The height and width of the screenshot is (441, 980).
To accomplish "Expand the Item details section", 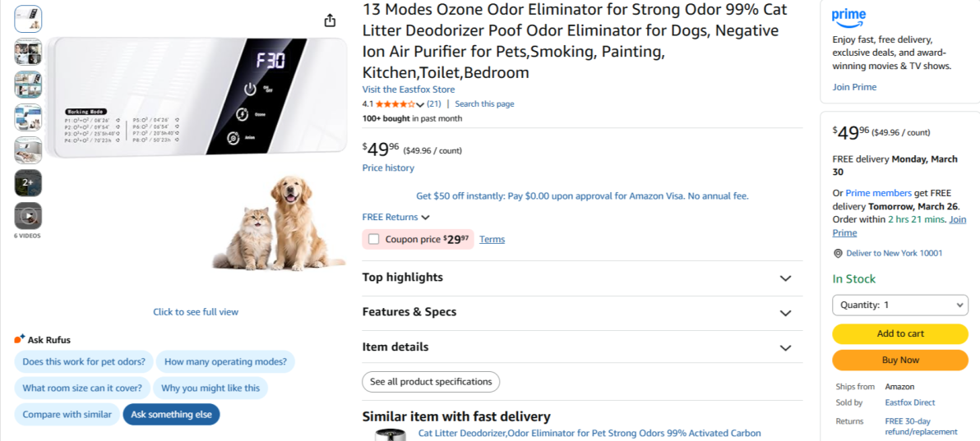I will pyautogui.click(x=785, y=348).
